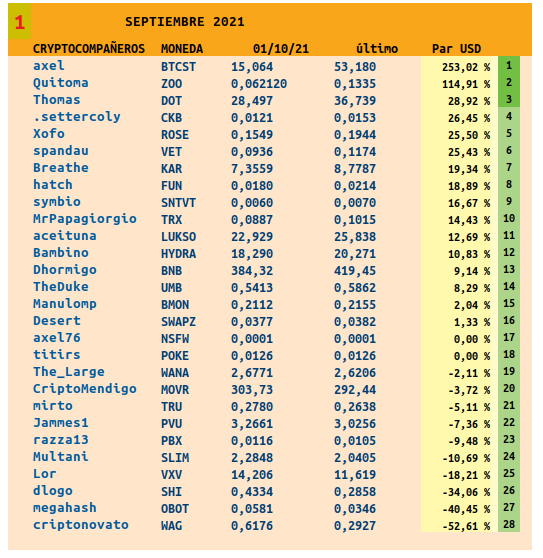This screenshot has height=558, width=543.
Task: Open the CriptoMendigo user link
Action: click(85, 389)
